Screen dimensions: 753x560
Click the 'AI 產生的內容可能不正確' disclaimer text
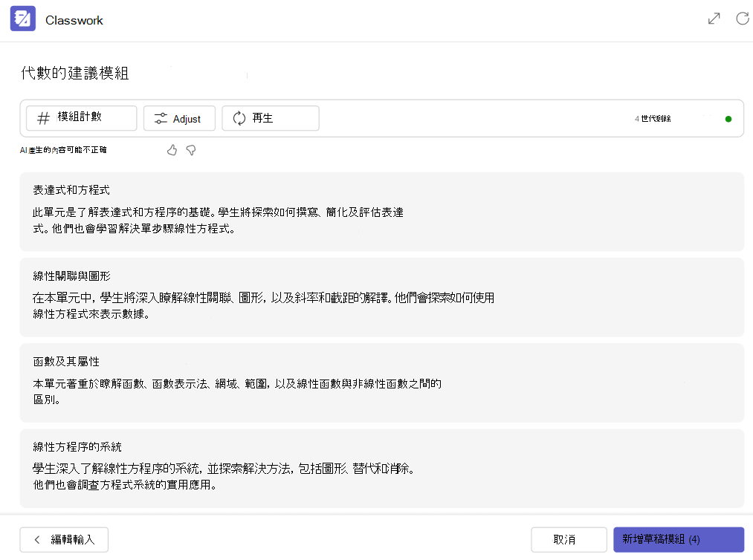point(63,150)
